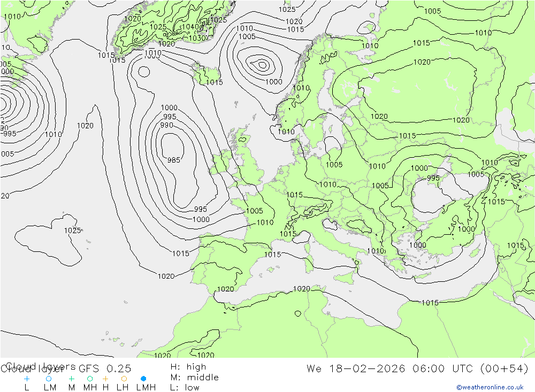The width and height of the screenshot is (535, 392).
Task: Click the LMH legend label text
Action: pos(146,388)
